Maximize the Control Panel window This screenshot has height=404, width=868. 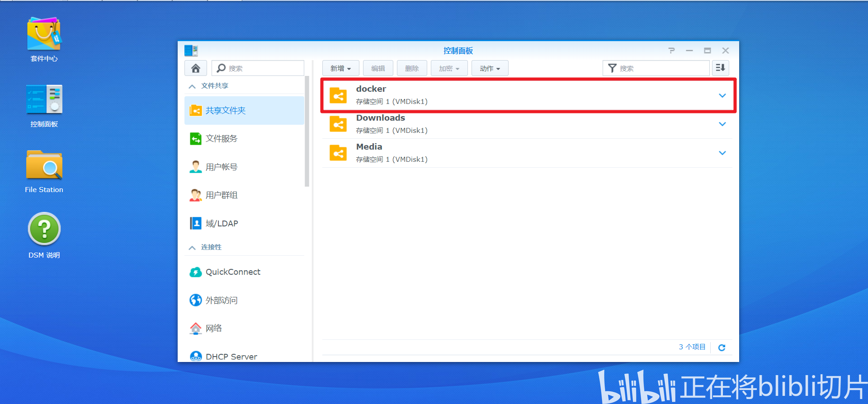click(708, 51)
